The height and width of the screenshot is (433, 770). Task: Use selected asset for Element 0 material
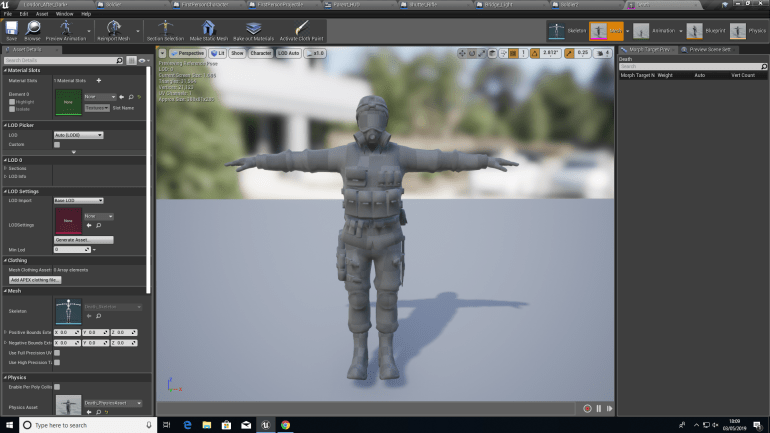122,97
